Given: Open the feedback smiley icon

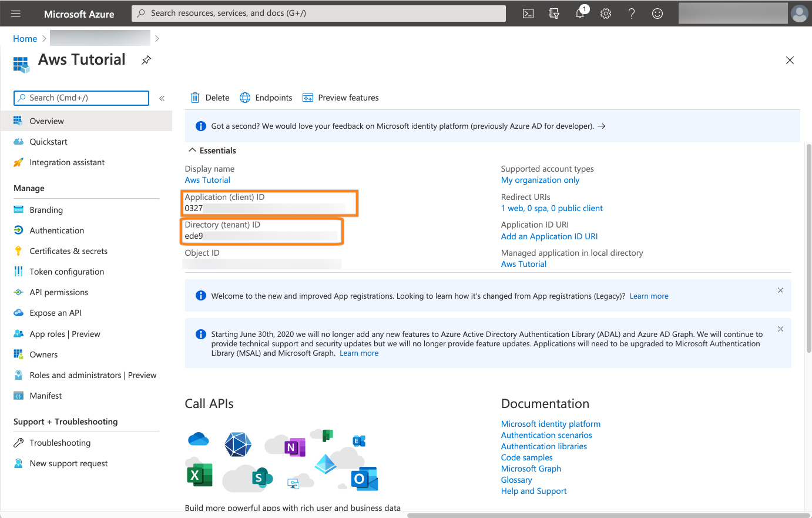Looking at the screenshot, I should tap(657, 14).
